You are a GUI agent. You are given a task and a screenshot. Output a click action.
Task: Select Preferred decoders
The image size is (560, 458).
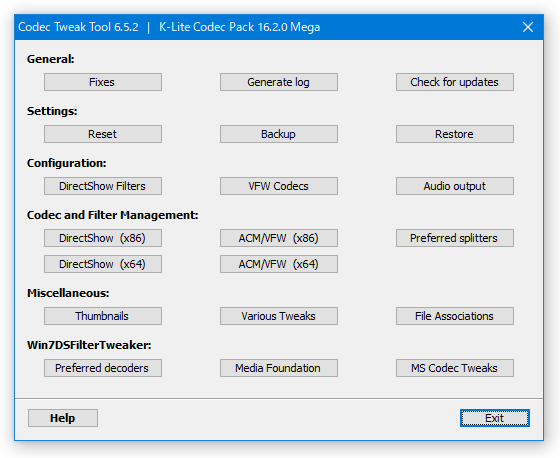(x=103, y=368)
